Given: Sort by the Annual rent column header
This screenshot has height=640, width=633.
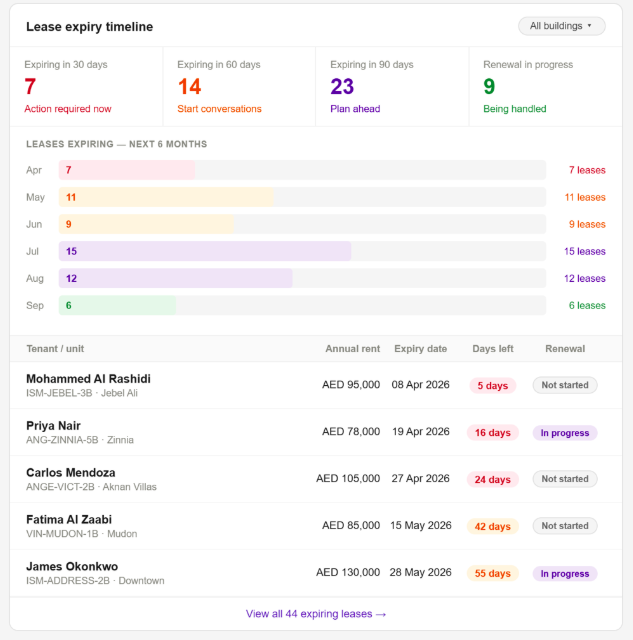Looking at the screenshot, I should click(353, 349).
